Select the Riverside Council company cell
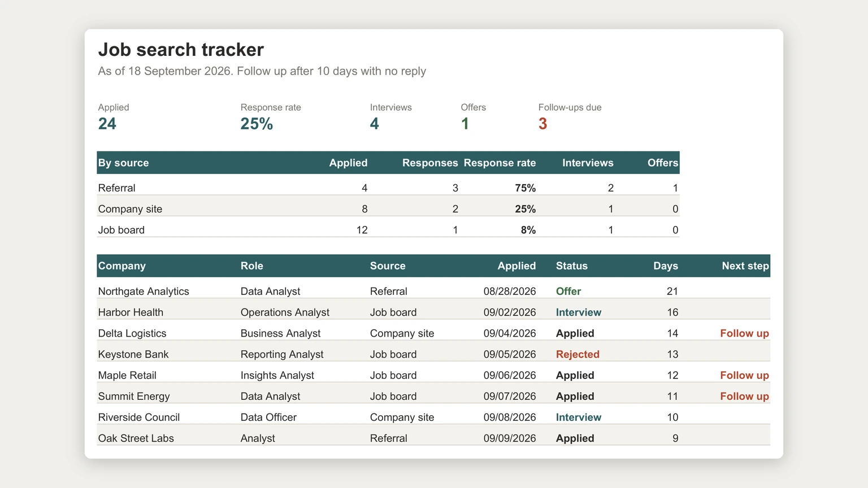868x488 pixels. 139,417
